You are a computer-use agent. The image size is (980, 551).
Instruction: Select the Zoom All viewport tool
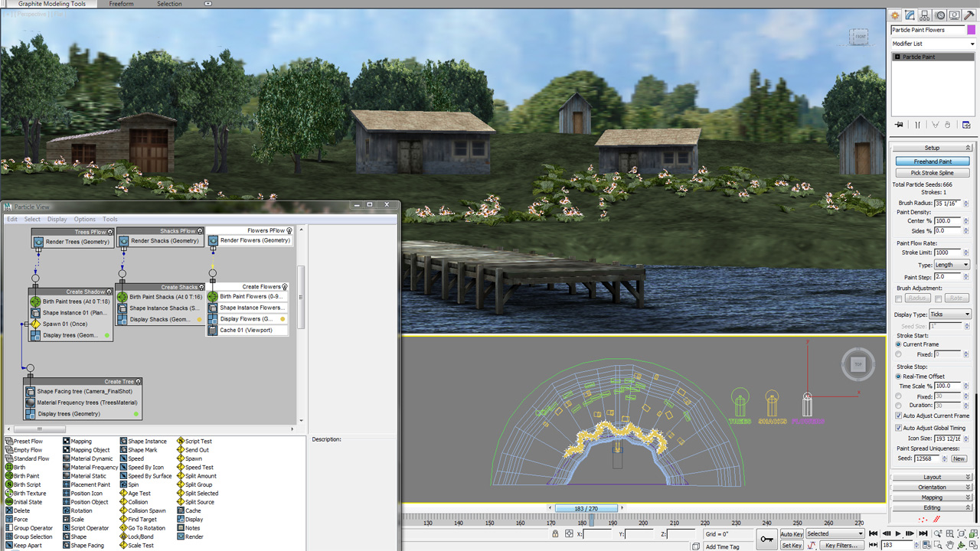[950, 533]
